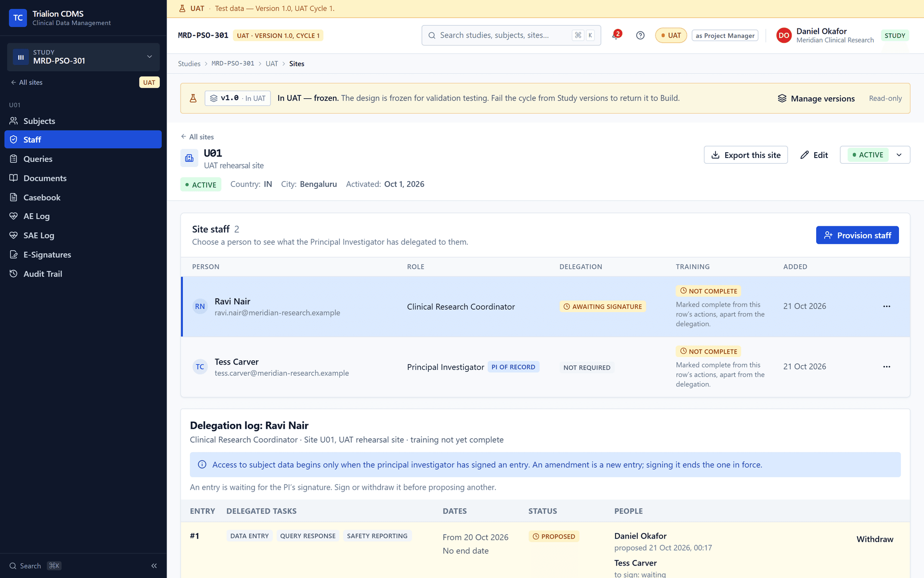
Task: Click the 'as Project Manager' role selector
Action: pos(725,36)
